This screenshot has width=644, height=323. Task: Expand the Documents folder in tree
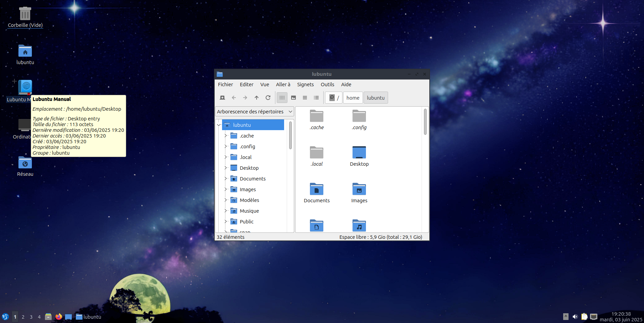coord(226,178)
